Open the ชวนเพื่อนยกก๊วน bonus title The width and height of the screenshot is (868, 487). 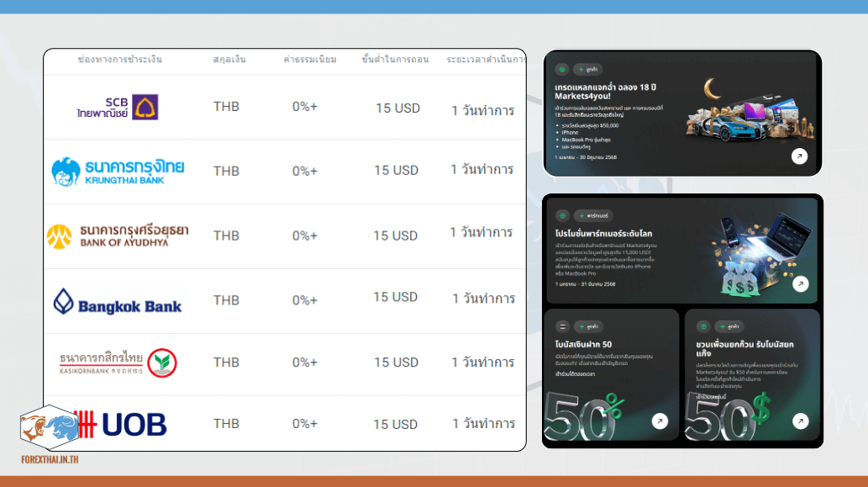744,348
